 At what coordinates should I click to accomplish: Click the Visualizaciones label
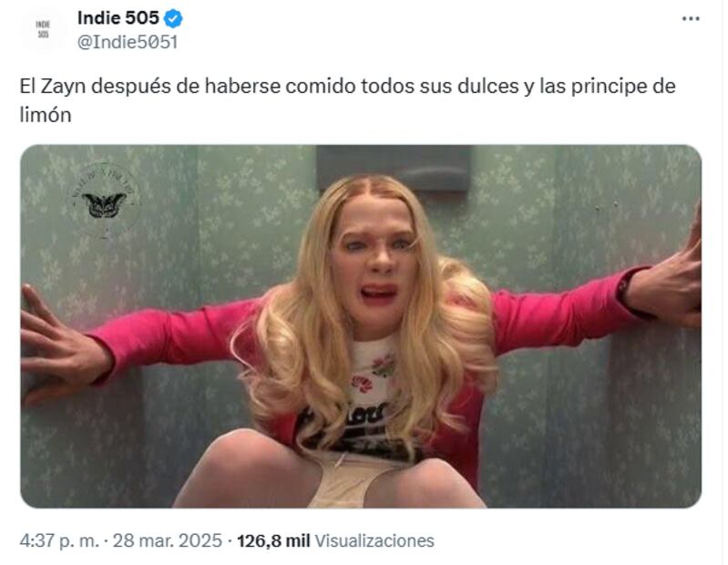pyautogui.click(x=374, y=541)
